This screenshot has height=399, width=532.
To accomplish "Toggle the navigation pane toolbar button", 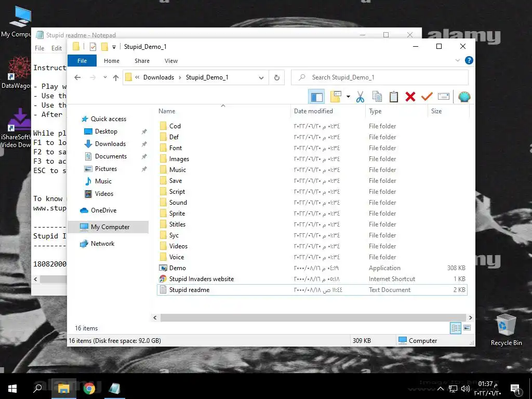I will 316,97.
